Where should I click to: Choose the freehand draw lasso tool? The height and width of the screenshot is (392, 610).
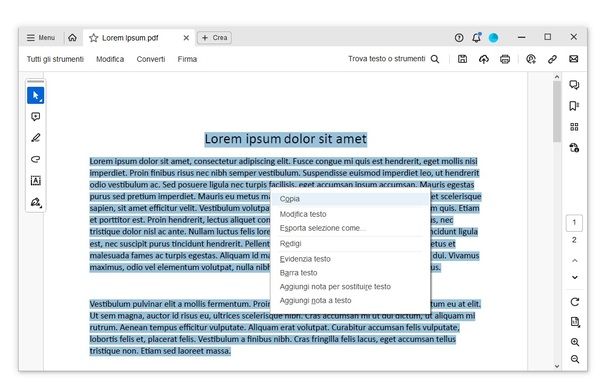click(x=35, y=159)
